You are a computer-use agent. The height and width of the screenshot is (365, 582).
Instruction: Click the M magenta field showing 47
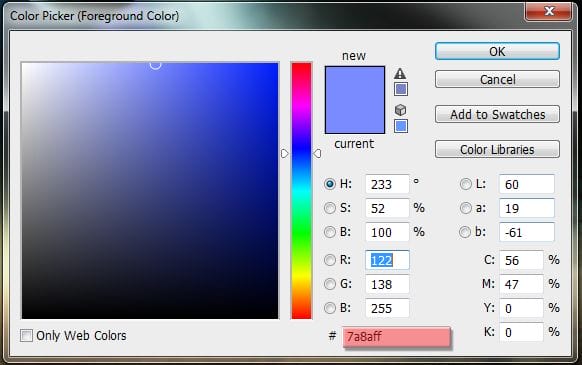click(x=521, y=284)
